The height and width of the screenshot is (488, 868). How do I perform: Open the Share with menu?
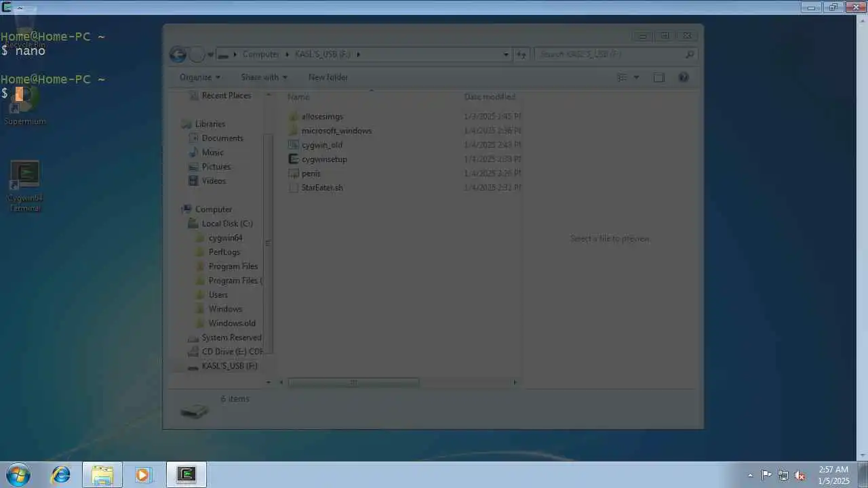tap(264, 77)
